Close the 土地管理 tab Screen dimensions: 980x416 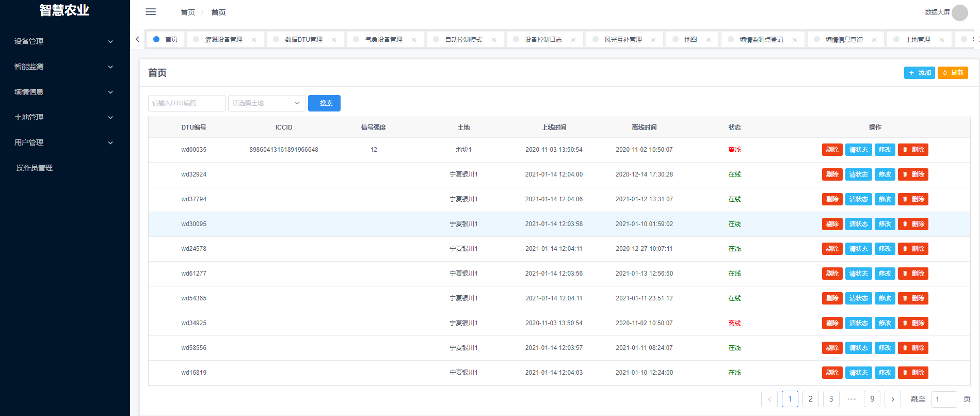click(942, 40)
